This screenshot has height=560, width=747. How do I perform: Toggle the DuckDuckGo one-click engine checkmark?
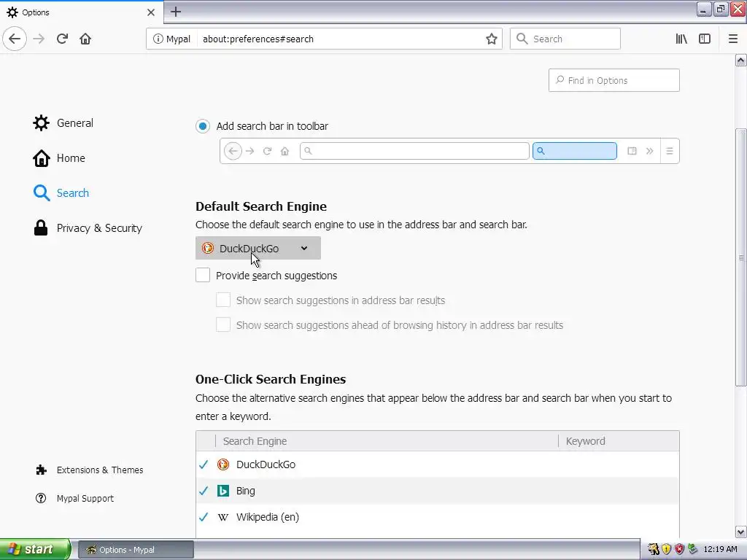(204, 464)
